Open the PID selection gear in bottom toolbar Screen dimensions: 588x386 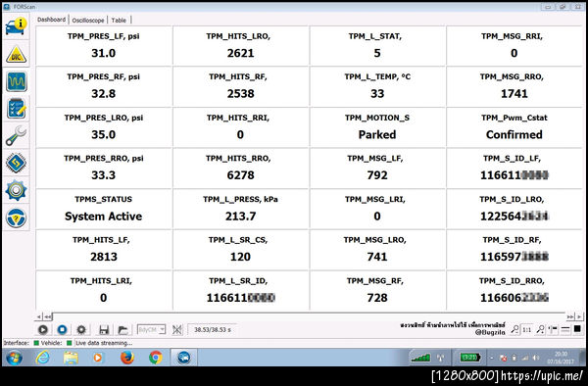(x=81, y=330)
